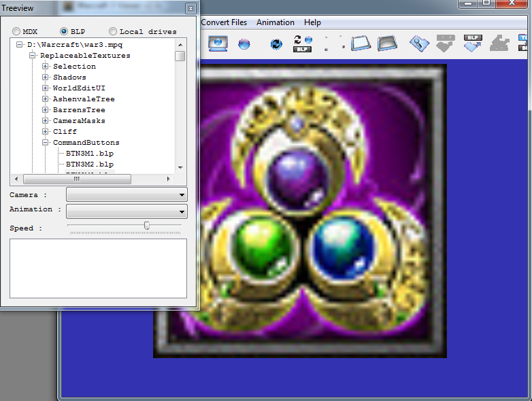Click the tree vertical scrollbar thumb
Viewport: 532px width, 401px height.
[x=180, y=56]
